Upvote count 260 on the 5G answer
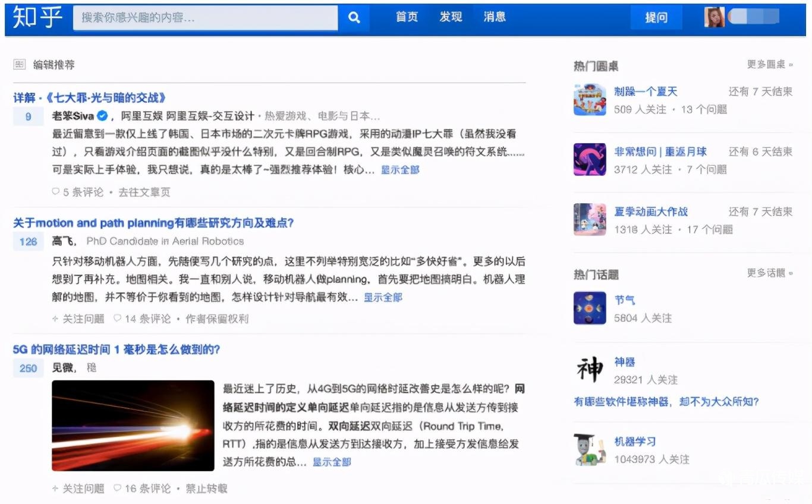The width and height of the screenshot is (812, 504). [28, 368]
